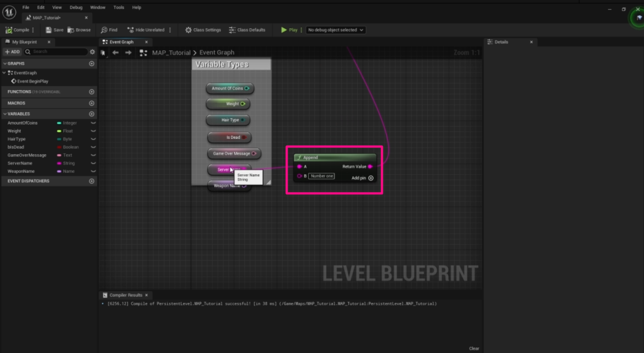Image resolution: width=644 pixels, height=353 pixels.
Task: Click the Unreal Engine logo icon
Action: pos(9,12)
